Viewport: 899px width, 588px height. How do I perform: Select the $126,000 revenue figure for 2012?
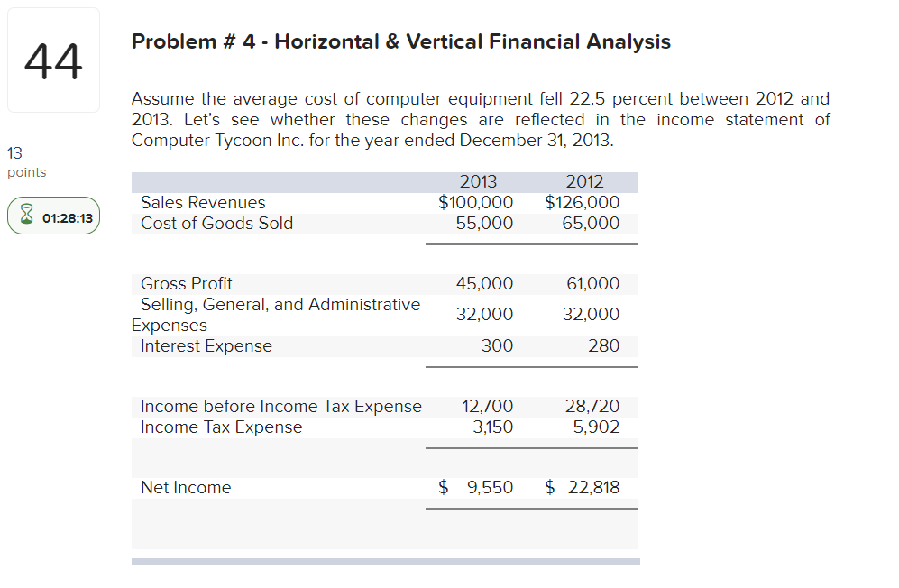(582, 202)
